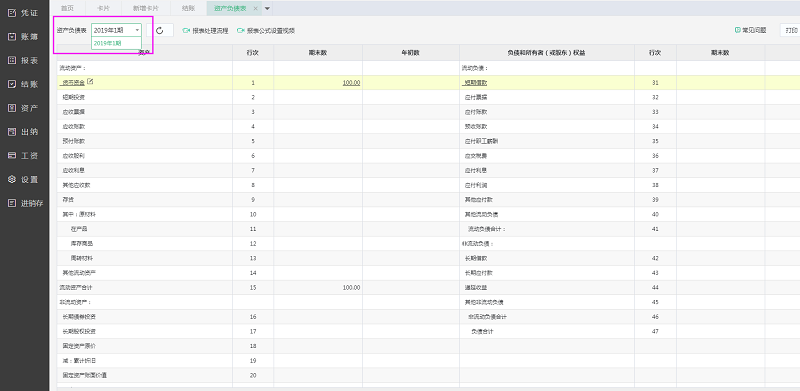The height and width of the screenshot is (391, 800).
Task: Select the 应付票据 row label
Action: coord(476,97)
